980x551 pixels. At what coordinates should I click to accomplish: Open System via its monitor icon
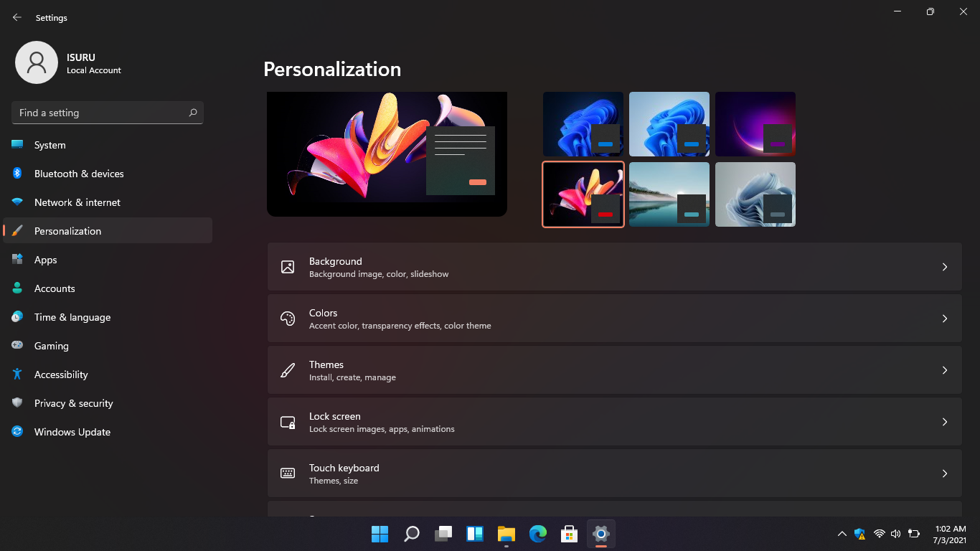[x=17, y=145]
